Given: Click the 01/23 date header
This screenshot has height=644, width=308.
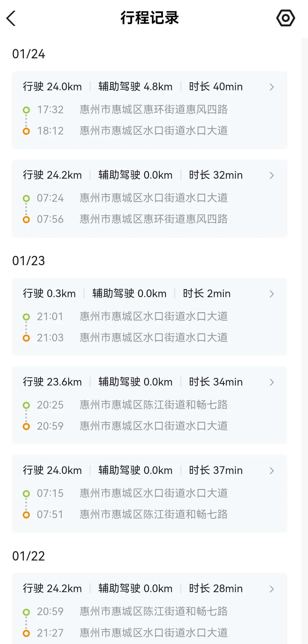Looking at the screenshot, I should coord(29,261).
